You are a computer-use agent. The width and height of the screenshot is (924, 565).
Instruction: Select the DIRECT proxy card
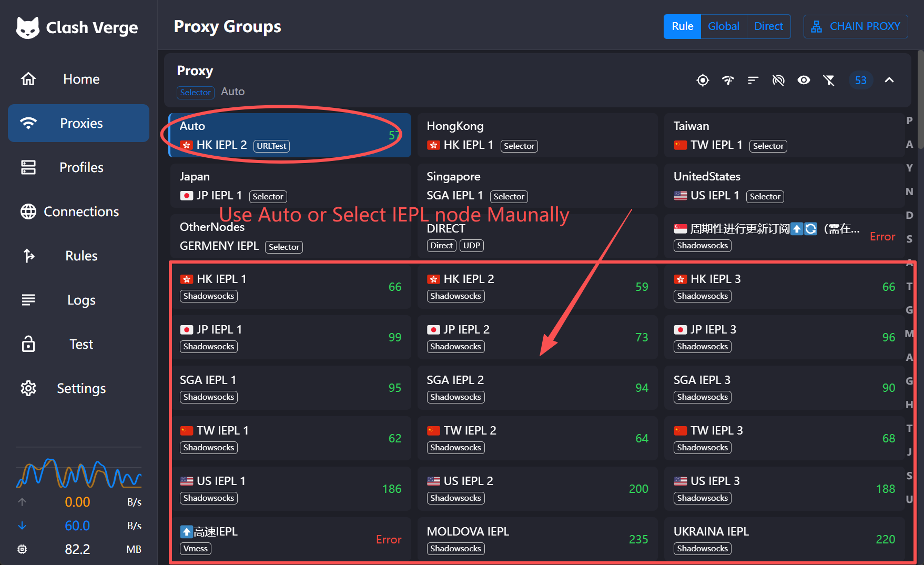coord(537,236)
